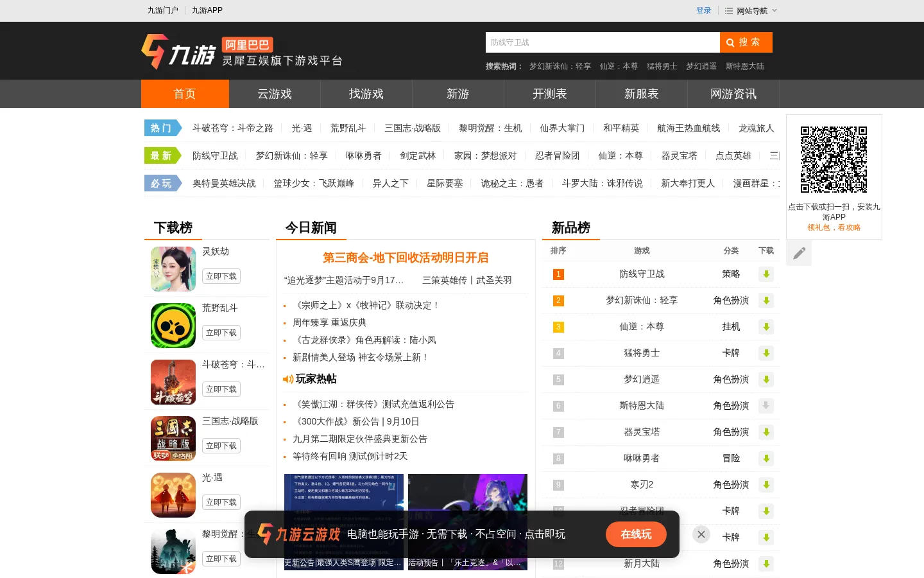Open 光·遇 game icon

click(173, 495)
